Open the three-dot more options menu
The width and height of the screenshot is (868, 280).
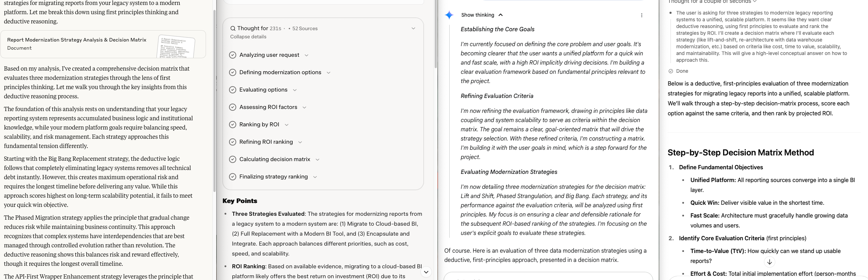coord(641,15)
